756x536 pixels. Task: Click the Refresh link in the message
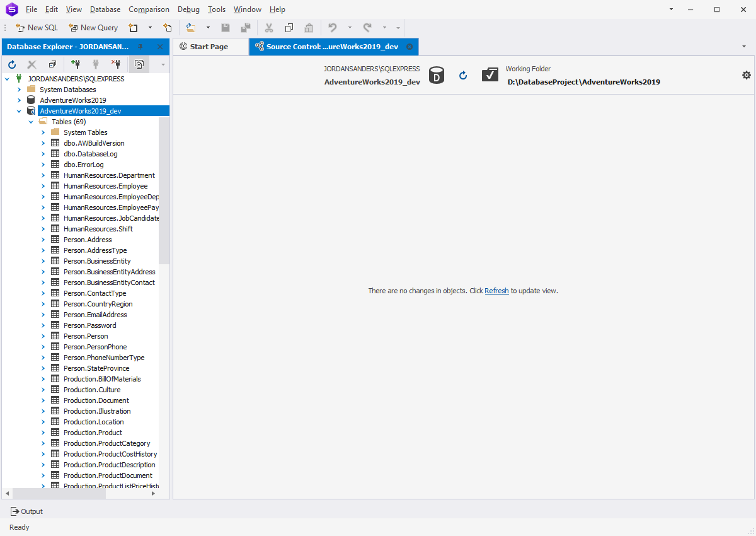[496, 291]
